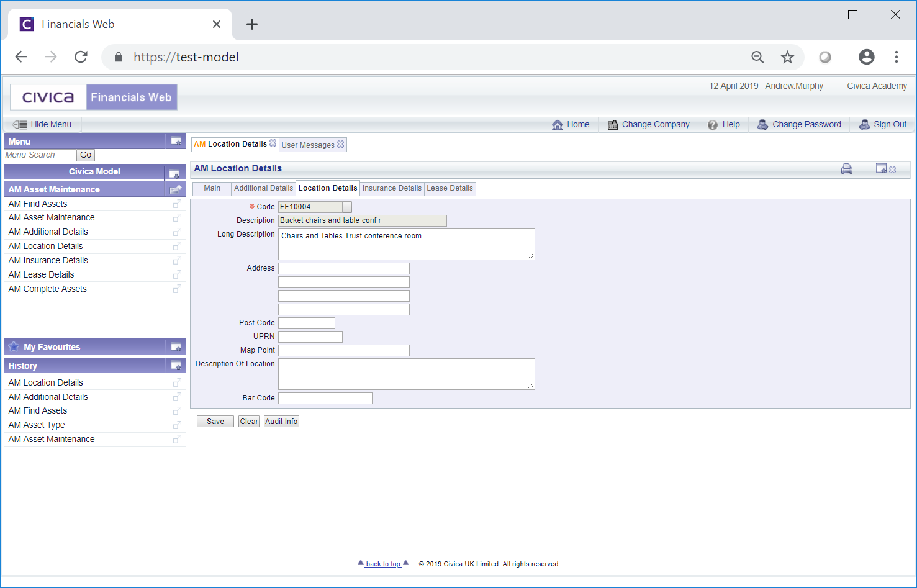Click the print icon in AM Location Details header

click(x=847, y=169)
